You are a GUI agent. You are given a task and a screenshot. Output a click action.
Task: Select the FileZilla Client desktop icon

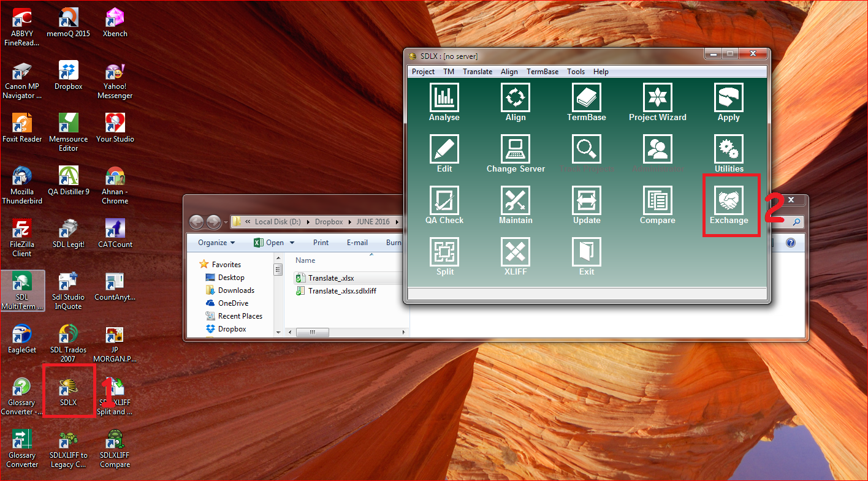point(22,238)
